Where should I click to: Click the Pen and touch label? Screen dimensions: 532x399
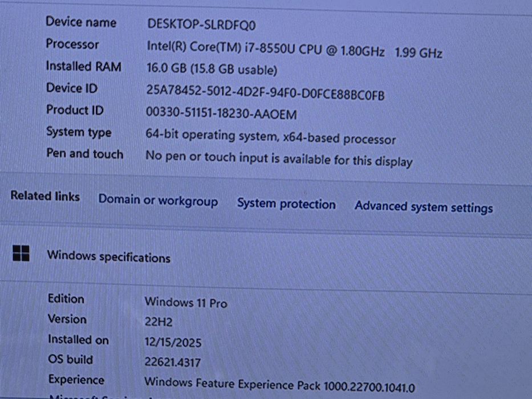click(85, 154)
